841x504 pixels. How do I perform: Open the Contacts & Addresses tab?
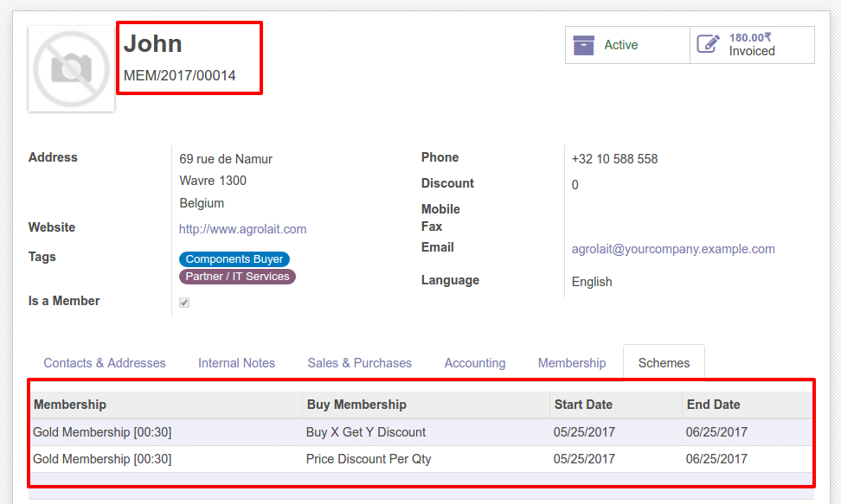[x=105, y=363]
